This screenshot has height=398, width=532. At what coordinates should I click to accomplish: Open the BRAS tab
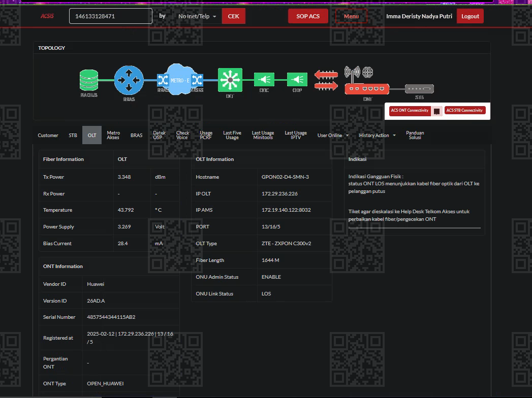point(136,135)
